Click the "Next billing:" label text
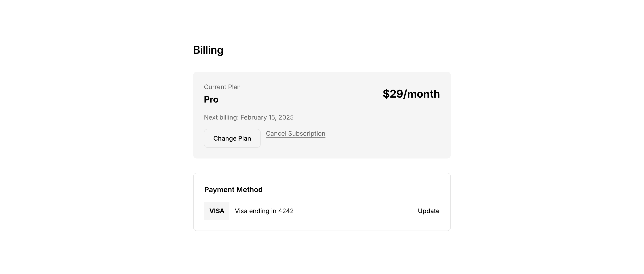644x274 pixels. (x=221, y=117)
